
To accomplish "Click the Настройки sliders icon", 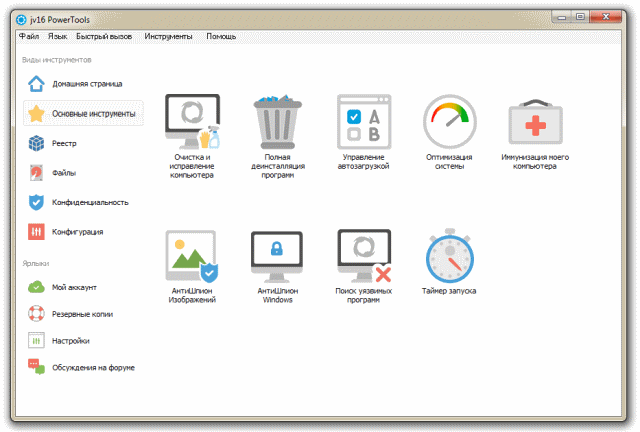I will coord(36,341).
